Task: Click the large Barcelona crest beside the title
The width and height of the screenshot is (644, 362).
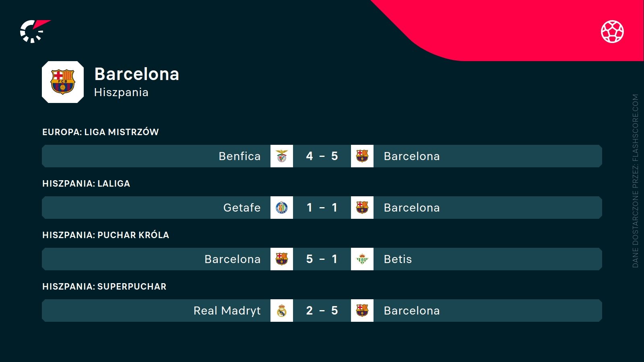Action: [x=63, y=82]
